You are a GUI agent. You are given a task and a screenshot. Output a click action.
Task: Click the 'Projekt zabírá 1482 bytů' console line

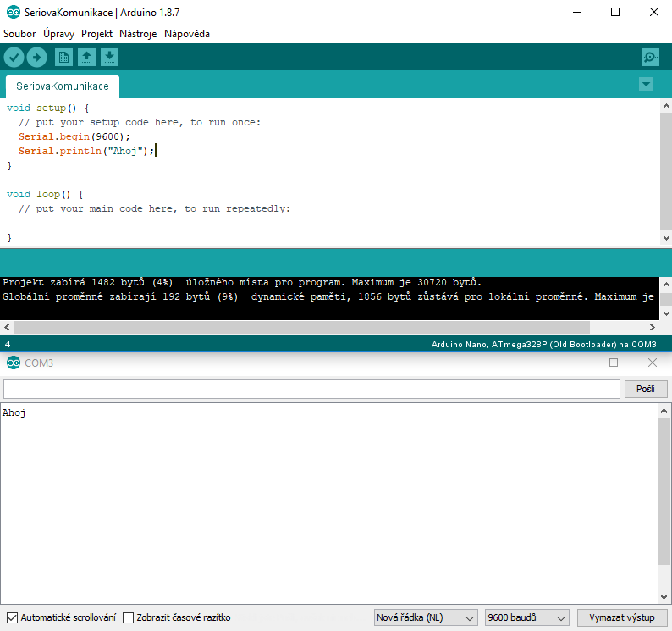click(x=242, y=282)
